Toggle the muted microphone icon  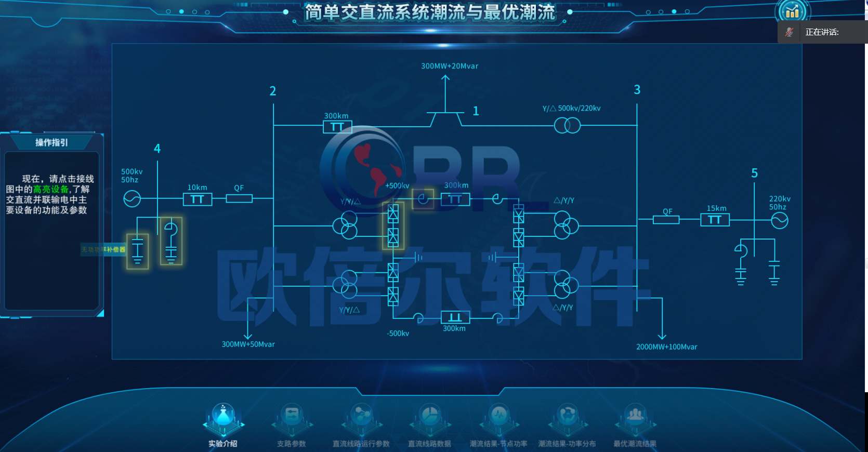click(789, 32)
